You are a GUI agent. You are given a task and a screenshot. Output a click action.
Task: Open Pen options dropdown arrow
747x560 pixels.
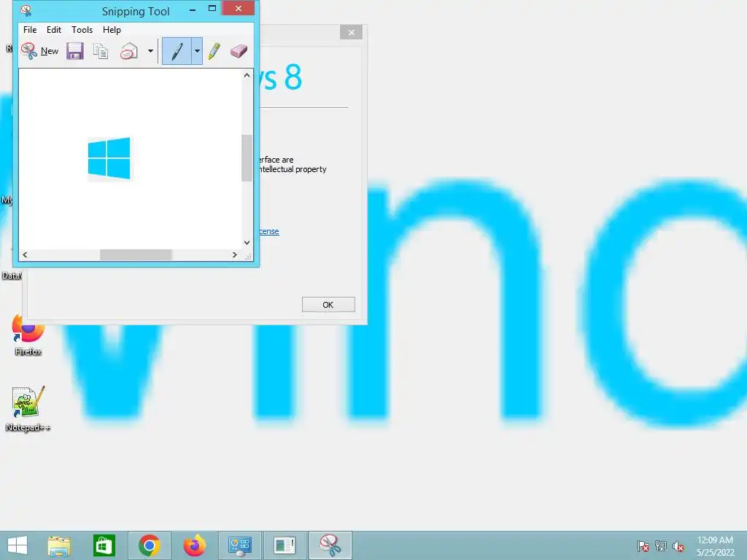coord(197,51)
